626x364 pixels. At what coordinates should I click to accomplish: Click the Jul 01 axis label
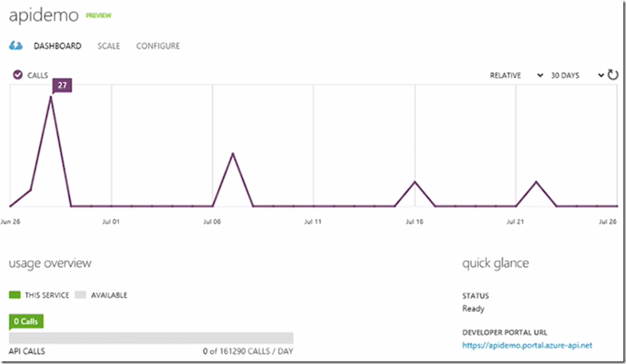coord(111,222)
